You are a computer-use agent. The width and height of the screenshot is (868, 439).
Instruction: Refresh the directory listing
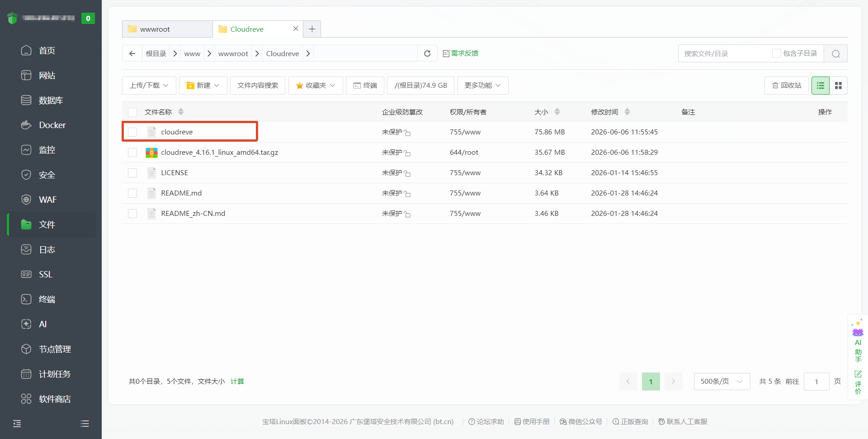click(x=427, y=53)
